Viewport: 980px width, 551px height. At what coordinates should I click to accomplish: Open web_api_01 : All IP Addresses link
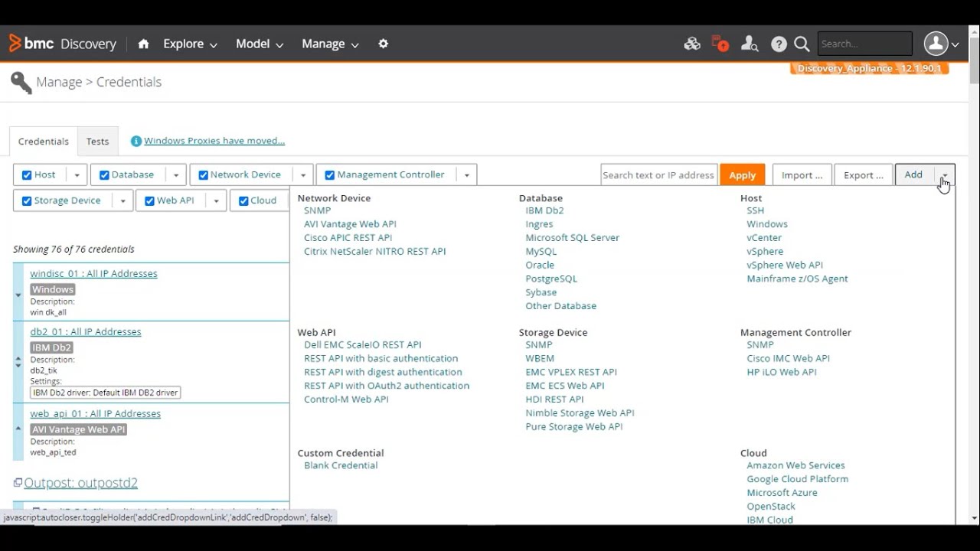(x=96, y=414)
